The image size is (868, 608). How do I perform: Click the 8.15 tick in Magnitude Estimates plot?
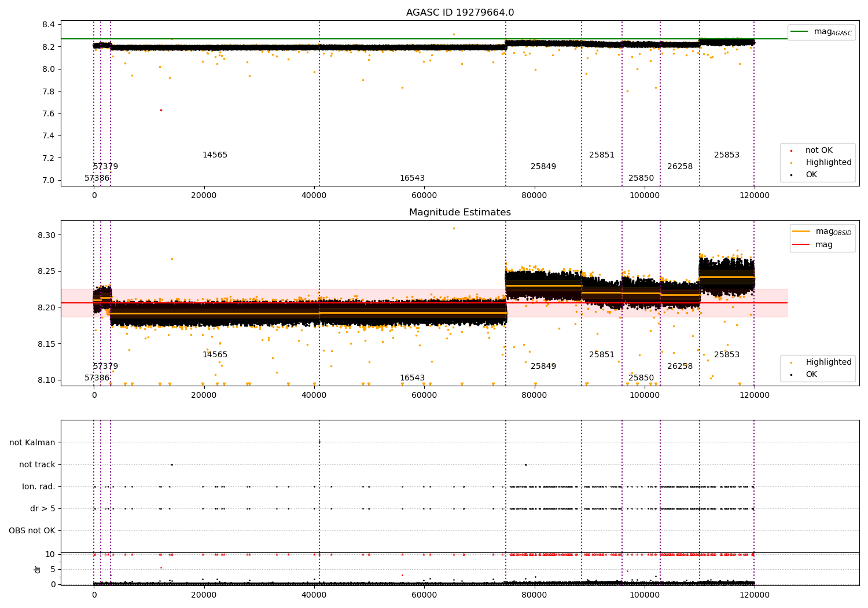click(47, 344)
